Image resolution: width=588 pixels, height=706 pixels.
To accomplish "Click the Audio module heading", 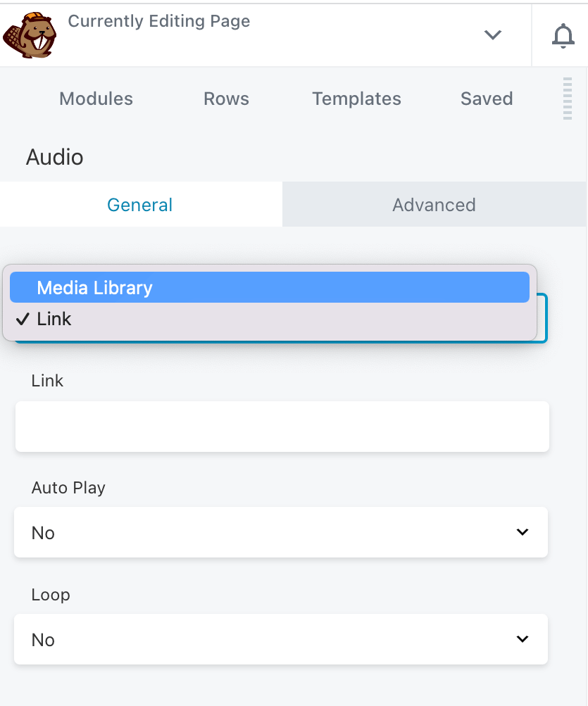I will 54,157.
